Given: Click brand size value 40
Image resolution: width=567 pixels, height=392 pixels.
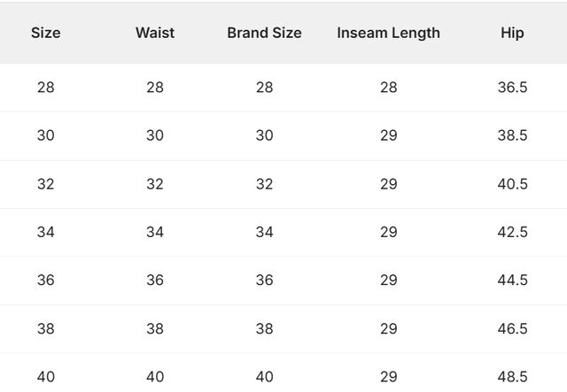Looking at the screenshot, I should pos(264,377).
